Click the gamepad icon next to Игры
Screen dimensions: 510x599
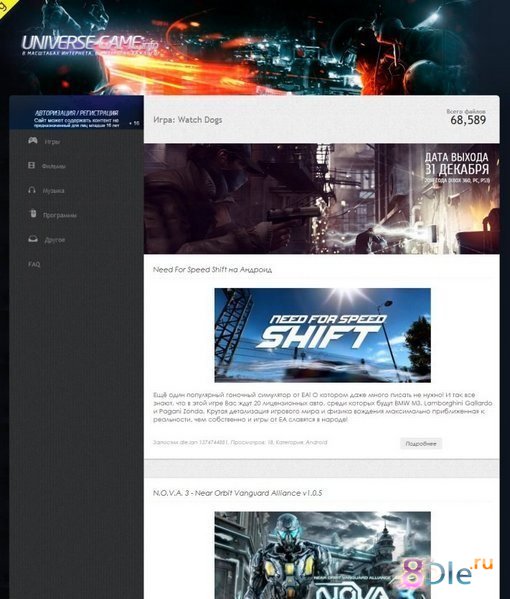[x=33, y=141]
